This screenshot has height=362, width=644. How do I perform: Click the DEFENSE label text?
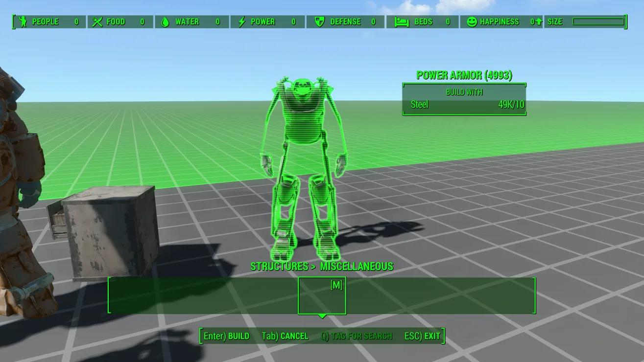346,22
